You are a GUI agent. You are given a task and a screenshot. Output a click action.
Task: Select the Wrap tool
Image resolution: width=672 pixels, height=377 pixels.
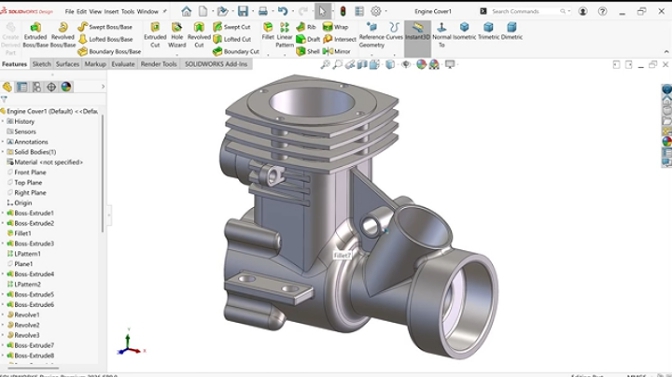coord(336,27)
